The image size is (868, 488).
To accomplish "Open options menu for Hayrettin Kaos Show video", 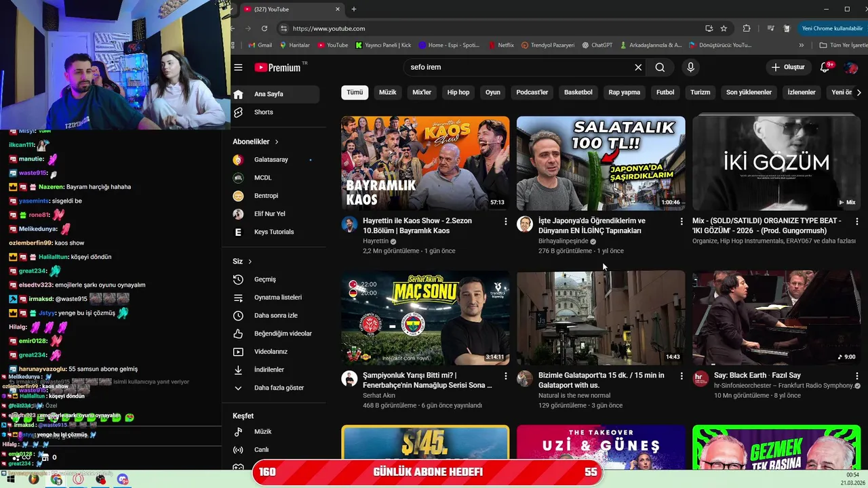I will [x=505, y=222].
